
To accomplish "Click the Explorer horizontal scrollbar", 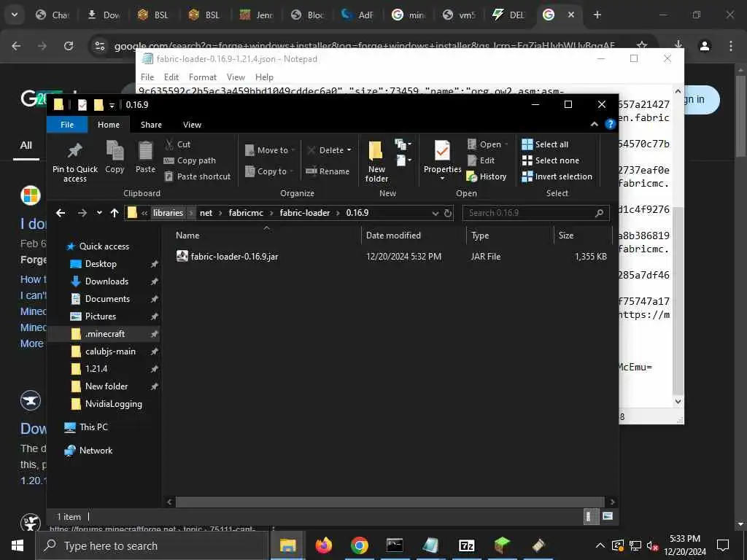I will tap(390, 502).
